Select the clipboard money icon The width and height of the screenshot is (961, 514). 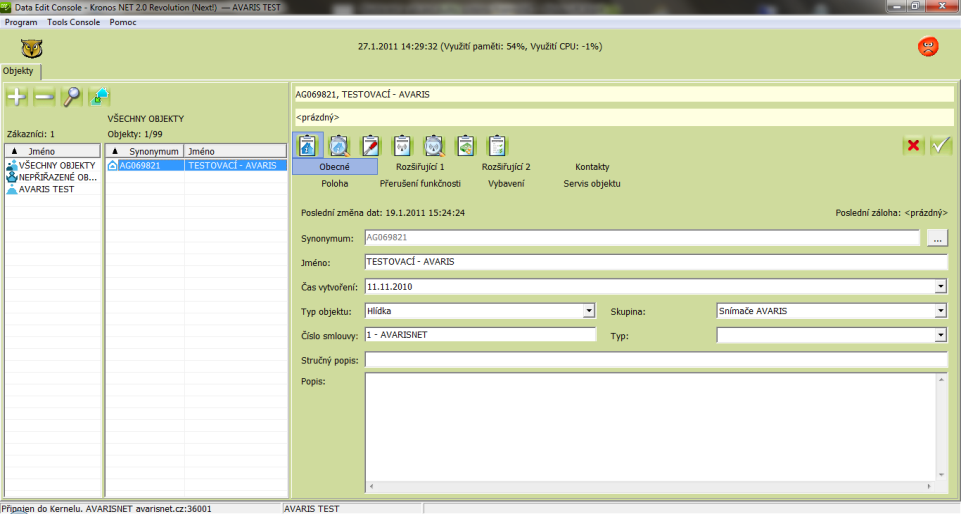[465, 146]
